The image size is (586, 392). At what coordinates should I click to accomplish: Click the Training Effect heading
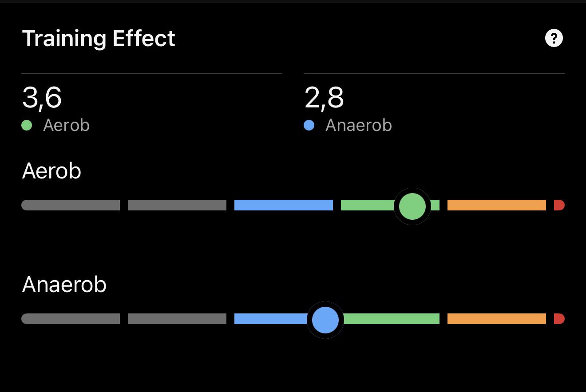[x=99, y=39]
